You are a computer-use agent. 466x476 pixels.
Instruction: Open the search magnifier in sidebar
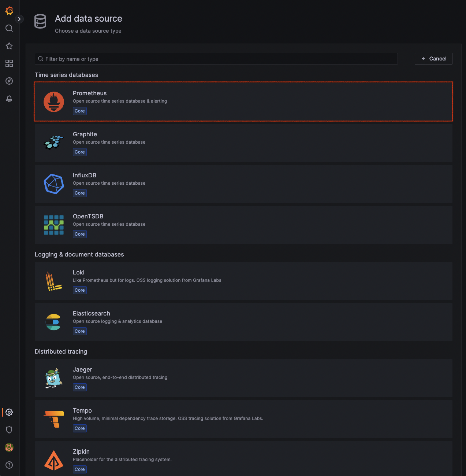(9, 28)
